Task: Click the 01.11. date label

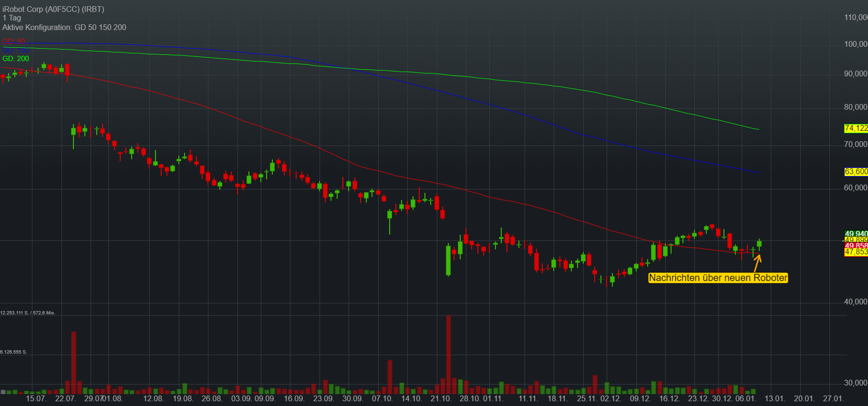Action: tap(493, 399)
